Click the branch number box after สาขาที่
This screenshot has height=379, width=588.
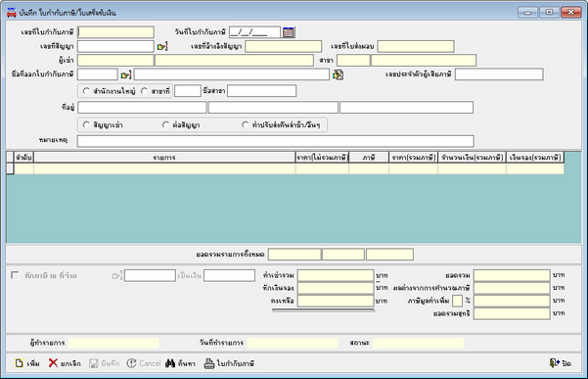pyautogui.click(x=188, y=91)
